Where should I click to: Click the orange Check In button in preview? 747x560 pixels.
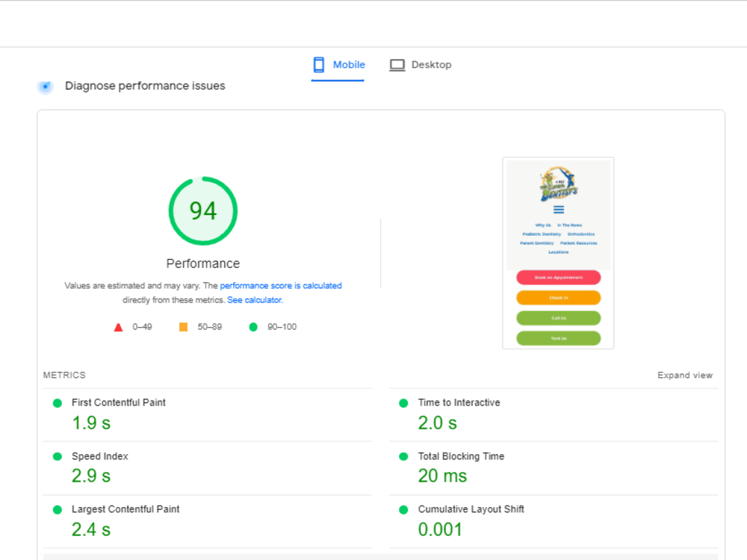pos(558,298)
